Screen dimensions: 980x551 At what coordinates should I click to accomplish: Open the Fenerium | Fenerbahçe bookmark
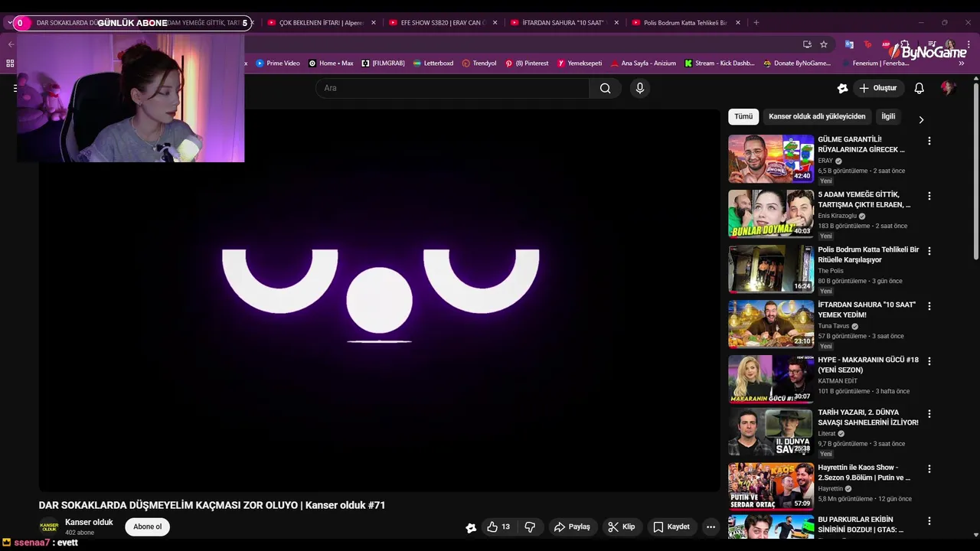[875, 64]
